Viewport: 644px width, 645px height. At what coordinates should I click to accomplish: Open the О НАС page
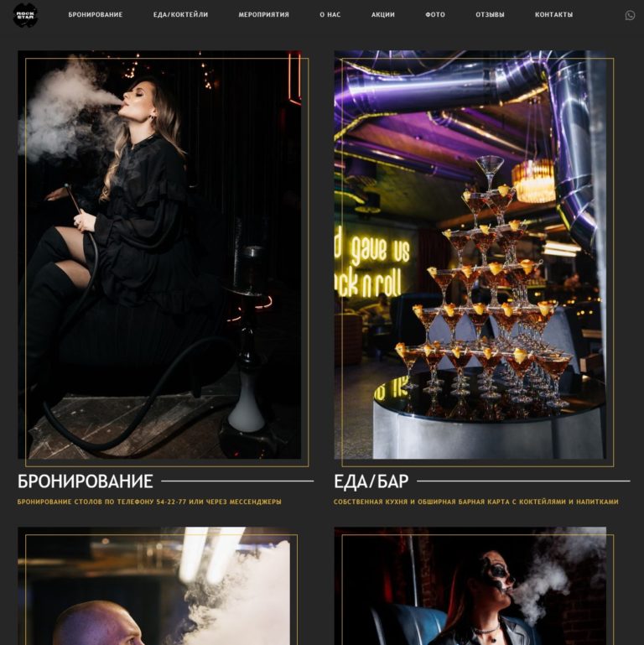click(x=330, y=14)
